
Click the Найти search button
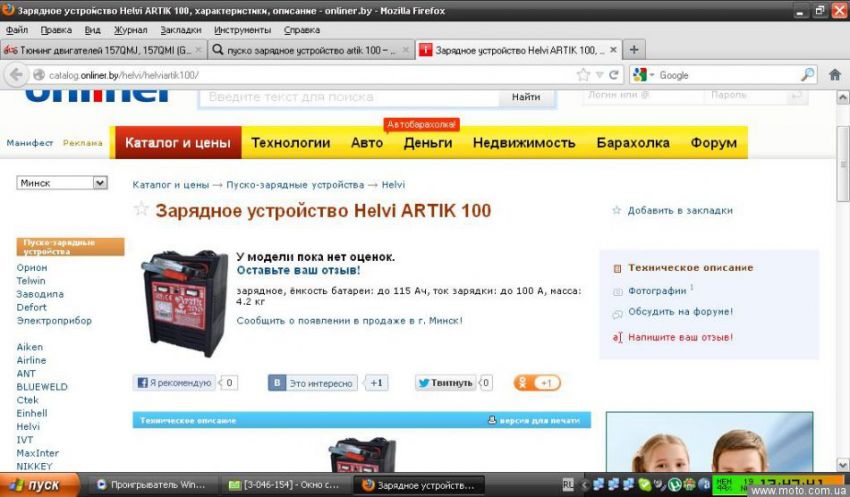(526, 97)
